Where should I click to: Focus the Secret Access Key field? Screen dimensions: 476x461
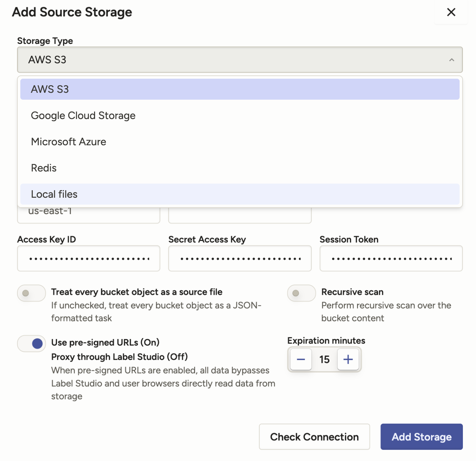pyautogui.click(x=240, y=258)
